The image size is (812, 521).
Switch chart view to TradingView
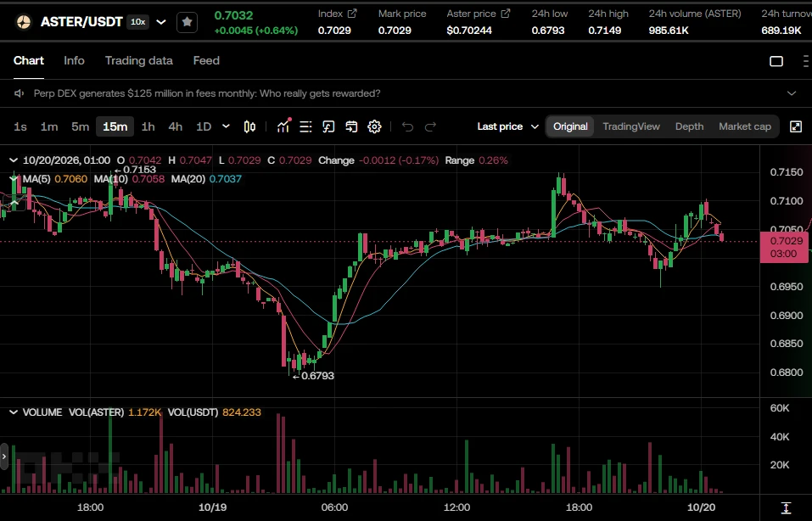(631, 126)
